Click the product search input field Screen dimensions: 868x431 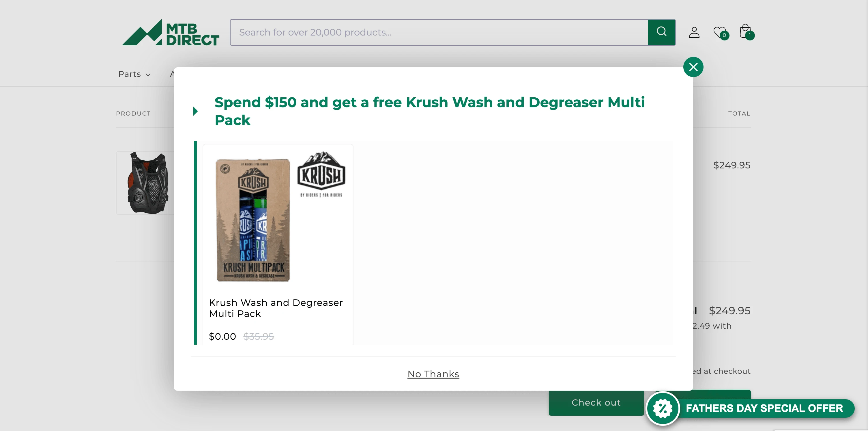tap(439, 32)
